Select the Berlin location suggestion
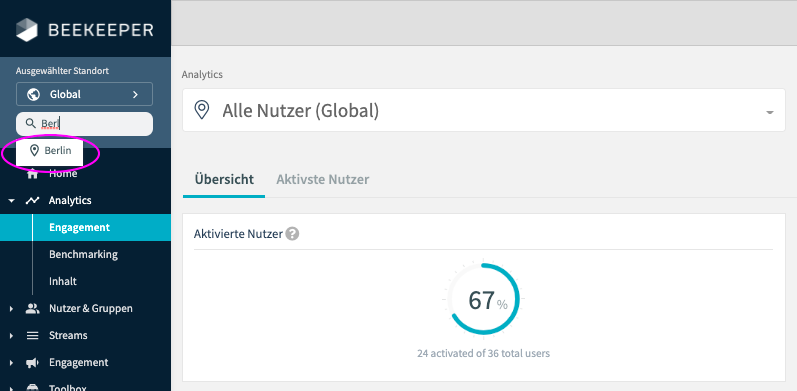The image size is (797, 391). (x=50, y=151)
